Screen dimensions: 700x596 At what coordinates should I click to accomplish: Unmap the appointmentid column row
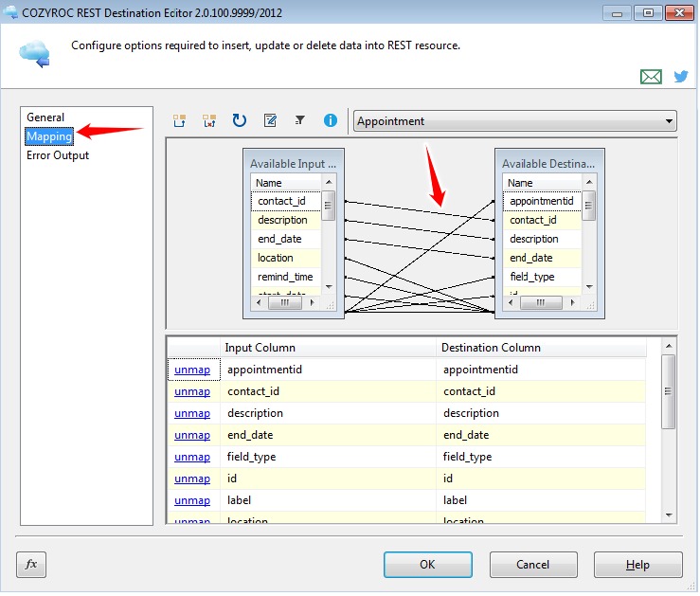pos(192,370)
